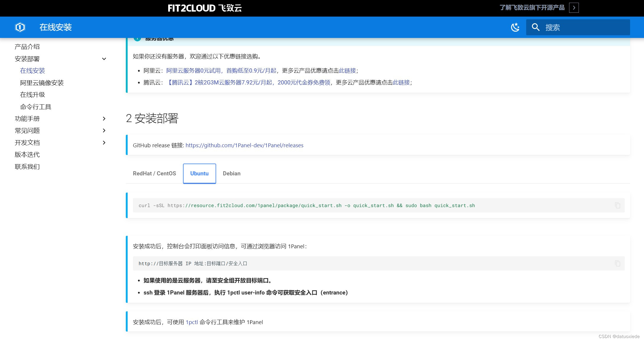The width and height of the screenshot is (644, 341).
Task: Open the GitHub 1Panel releases link
Action: [x=244, y=145]
